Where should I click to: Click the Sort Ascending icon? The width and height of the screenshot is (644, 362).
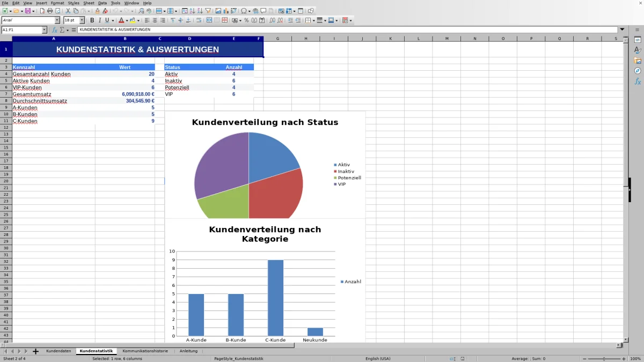(x=192, y=11)
